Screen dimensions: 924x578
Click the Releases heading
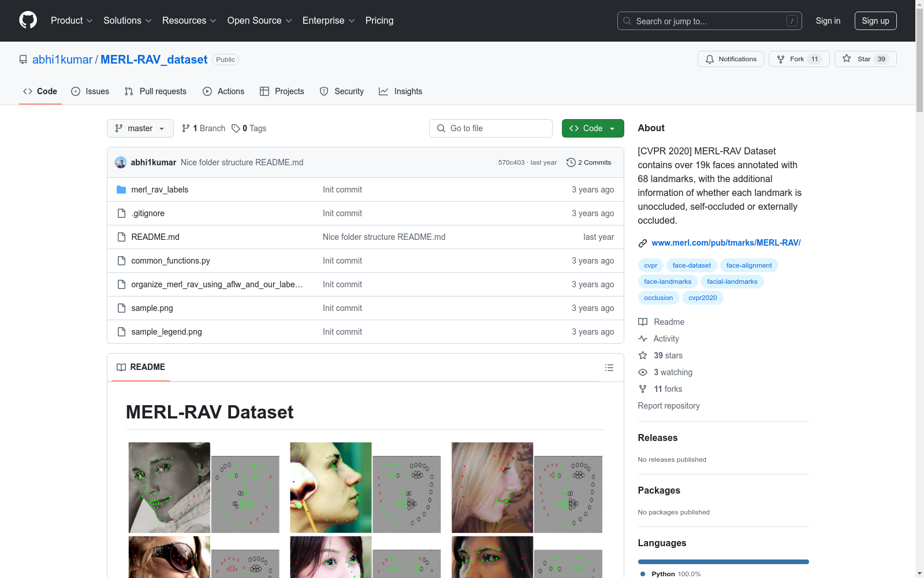coord(658,438)
